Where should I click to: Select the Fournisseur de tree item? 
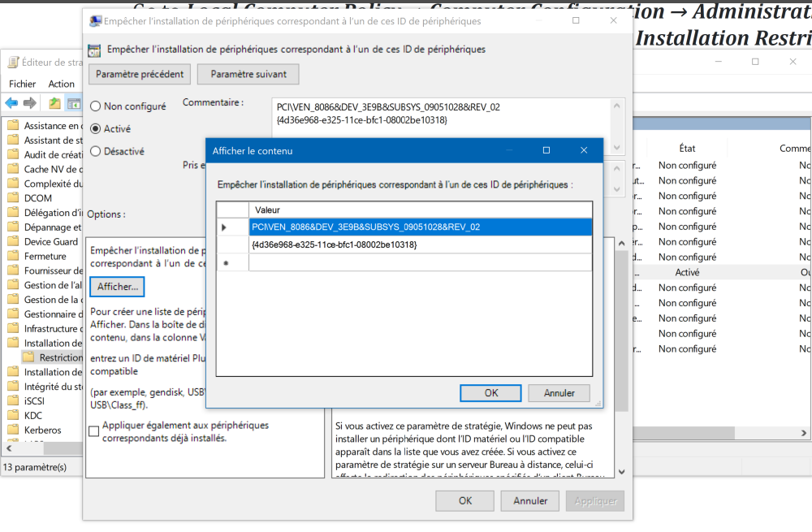tap(54, 270)
